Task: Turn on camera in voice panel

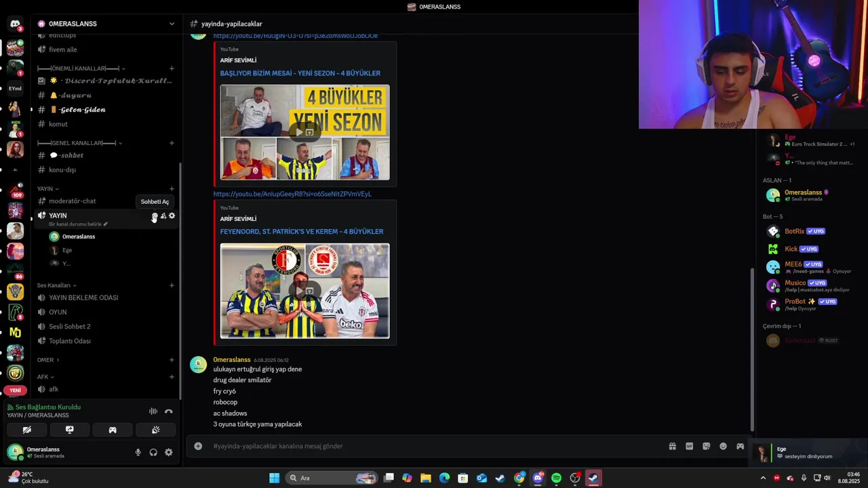Action: click(x=27, y=430)
